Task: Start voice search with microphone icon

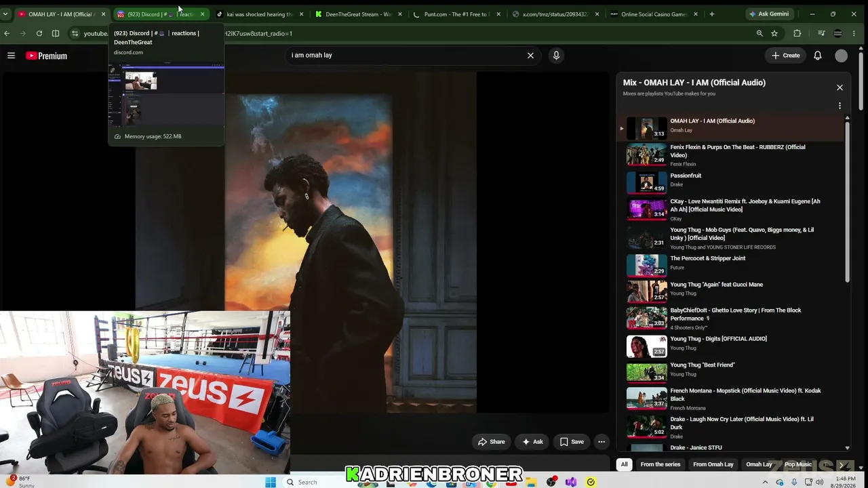Action: coord(556,56)
